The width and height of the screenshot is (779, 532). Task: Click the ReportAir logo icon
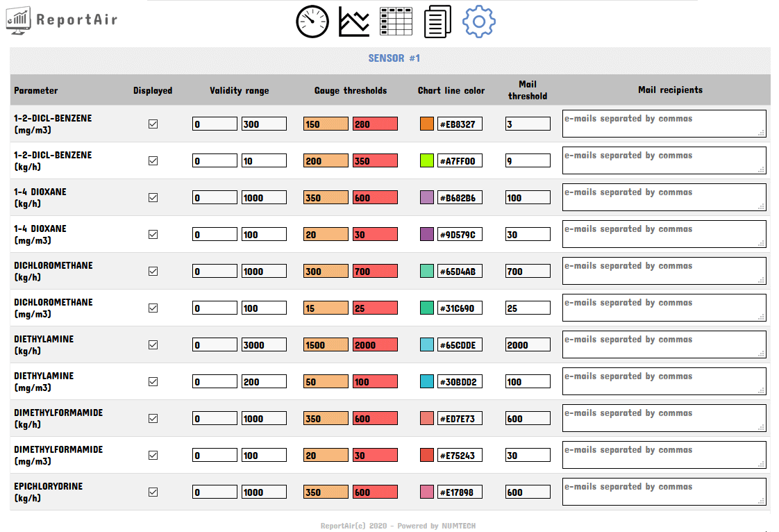pos(19,22)
